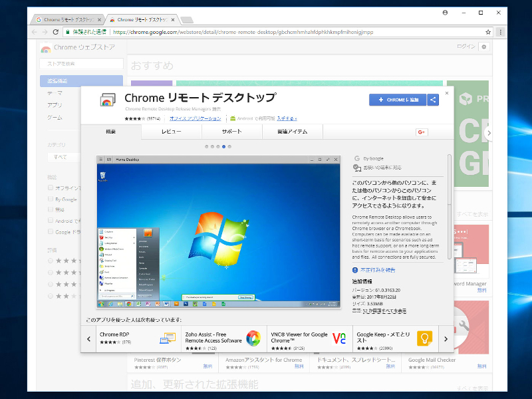Click the Android availability icon

[233, 118]
